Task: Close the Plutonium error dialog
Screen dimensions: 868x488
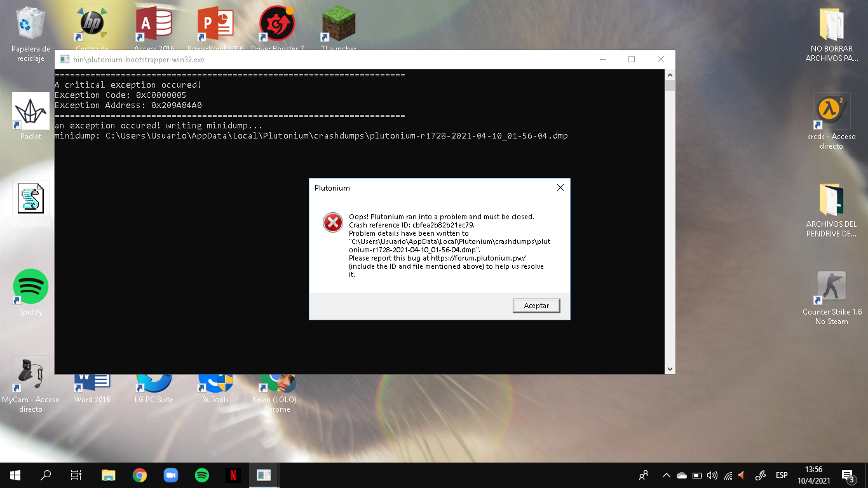Action: coord(560,188)
